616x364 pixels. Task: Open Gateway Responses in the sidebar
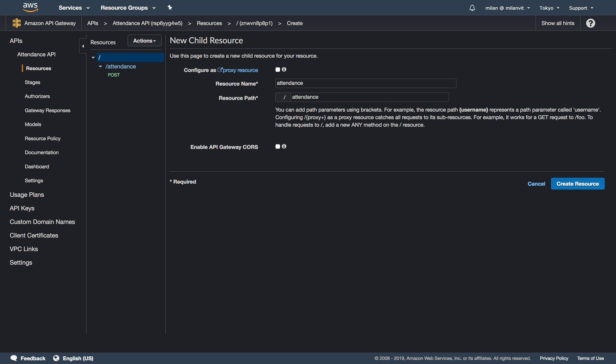[x=47, y=110]
